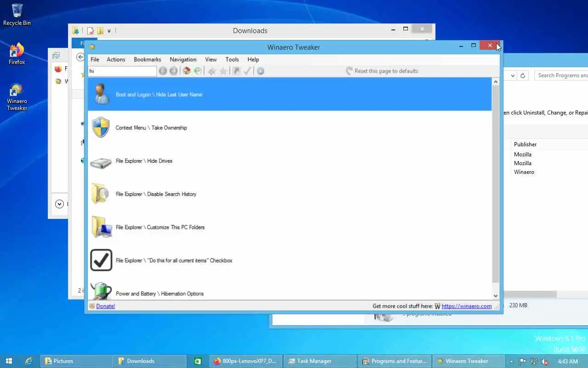The height and width of the screenshot is (368, 588).
Task: Open the https://winaero.com link
Action: [x=467, y=306]
